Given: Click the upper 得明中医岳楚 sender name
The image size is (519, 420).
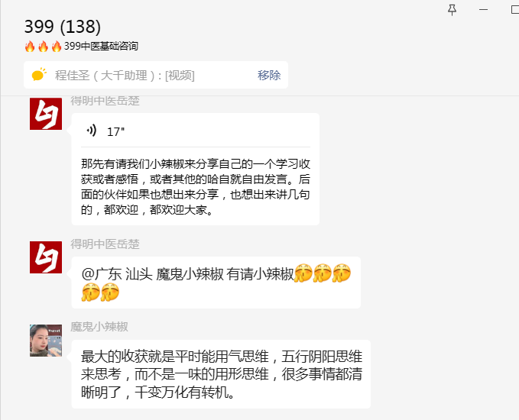Looking at the screenshot, I should coord(105,101).
